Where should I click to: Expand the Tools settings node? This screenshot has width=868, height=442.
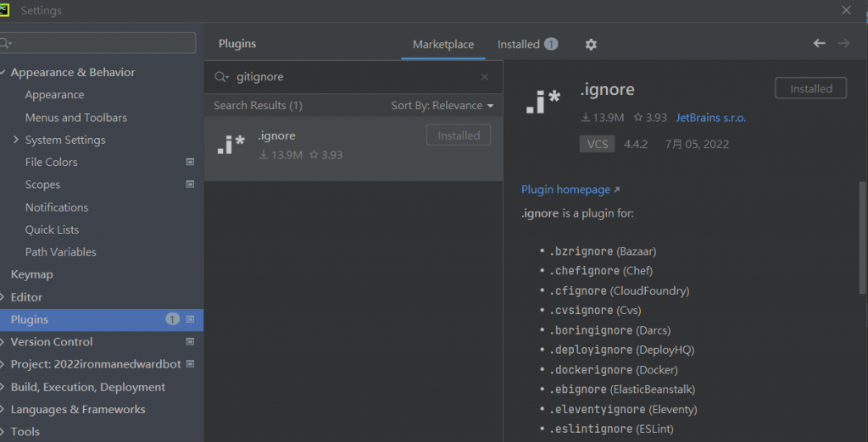[3, 432]
